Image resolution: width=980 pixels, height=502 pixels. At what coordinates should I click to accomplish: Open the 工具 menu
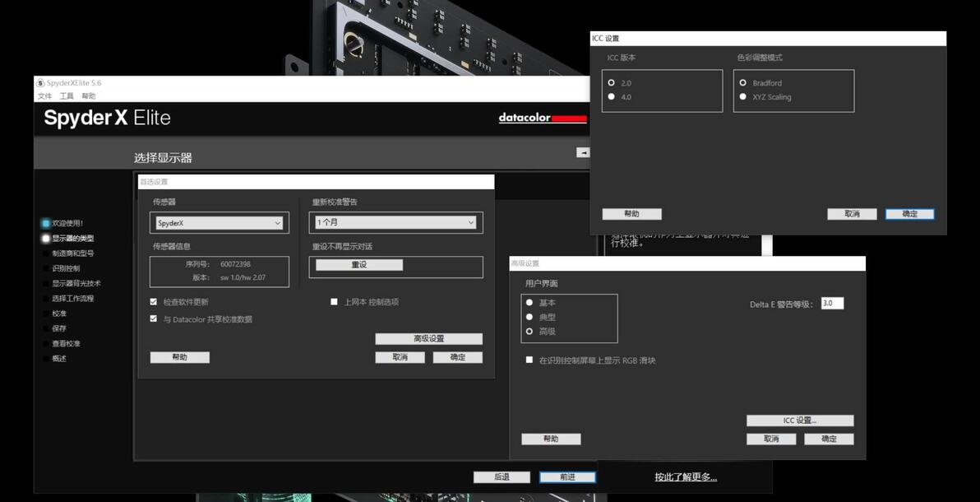(67, 95)
